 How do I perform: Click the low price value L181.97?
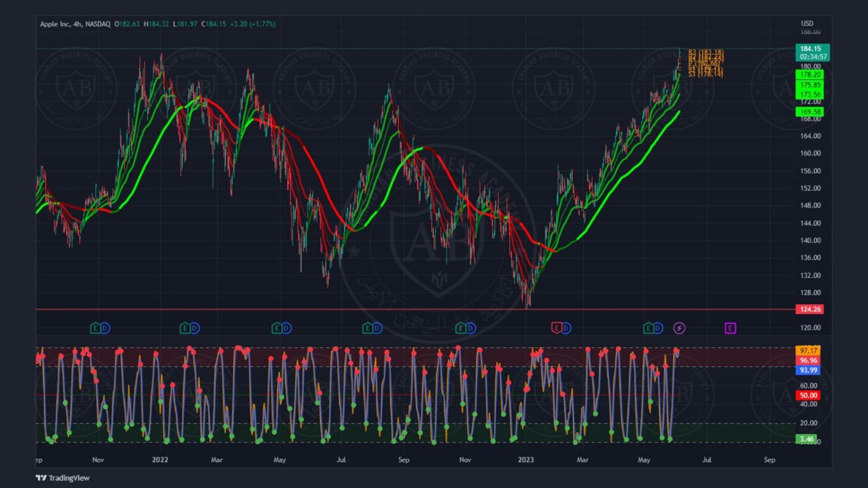pos(185,24)
